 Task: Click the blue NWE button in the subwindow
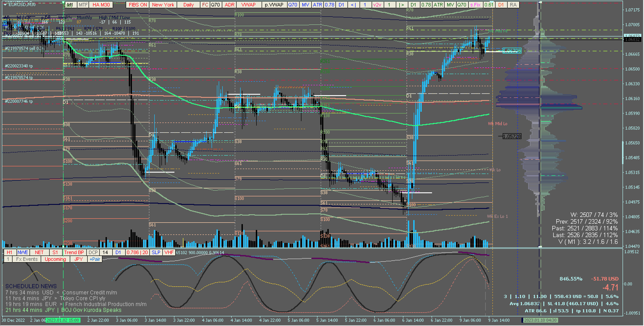[x=23, y=252]
